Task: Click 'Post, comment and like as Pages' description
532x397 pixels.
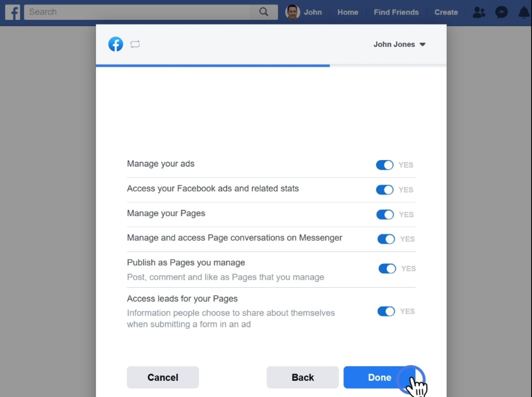Action: coord(226,277)
